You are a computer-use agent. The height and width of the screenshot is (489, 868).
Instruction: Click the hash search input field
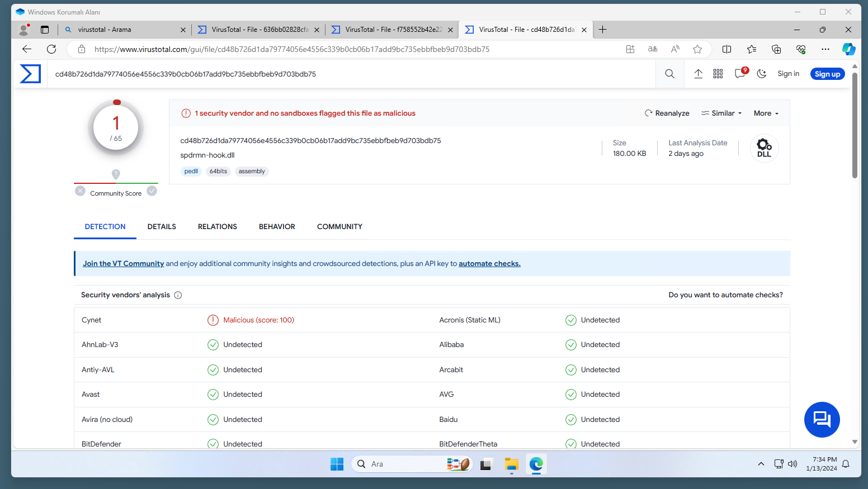pyautogui.click(x=351, y=74)
